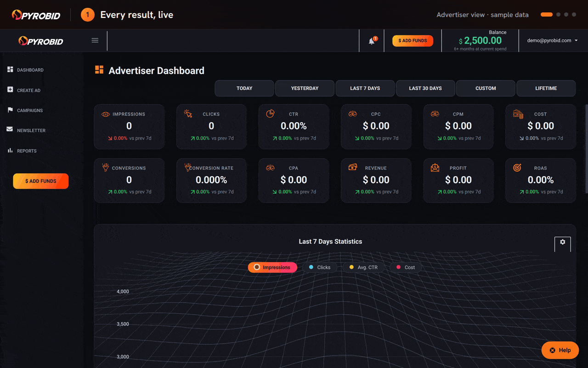Screen dimensions: 588x368
Task: Click Add Funds button in sidebar
Action: click(41, 181)
